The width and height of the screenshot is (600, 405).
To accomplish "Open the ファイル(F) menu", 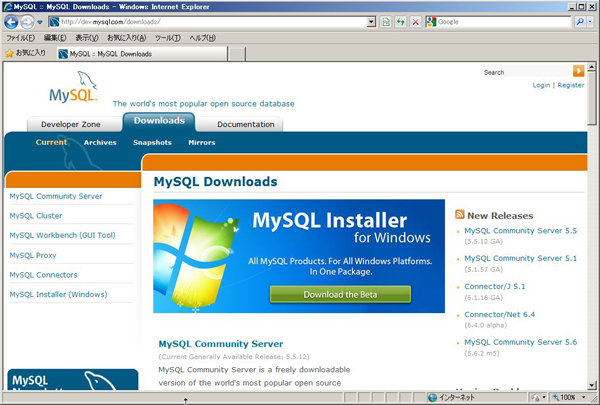I will coord(21,38).
